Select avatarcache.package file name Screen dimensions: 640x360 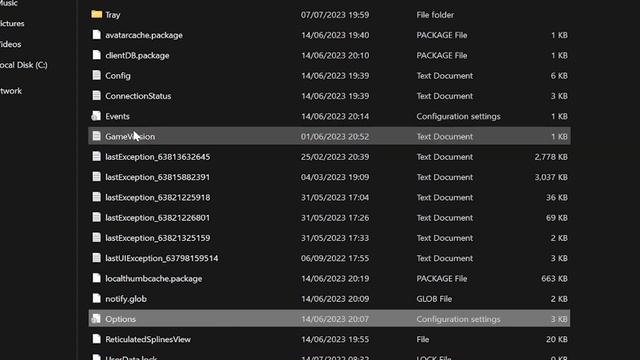(144, 35)
